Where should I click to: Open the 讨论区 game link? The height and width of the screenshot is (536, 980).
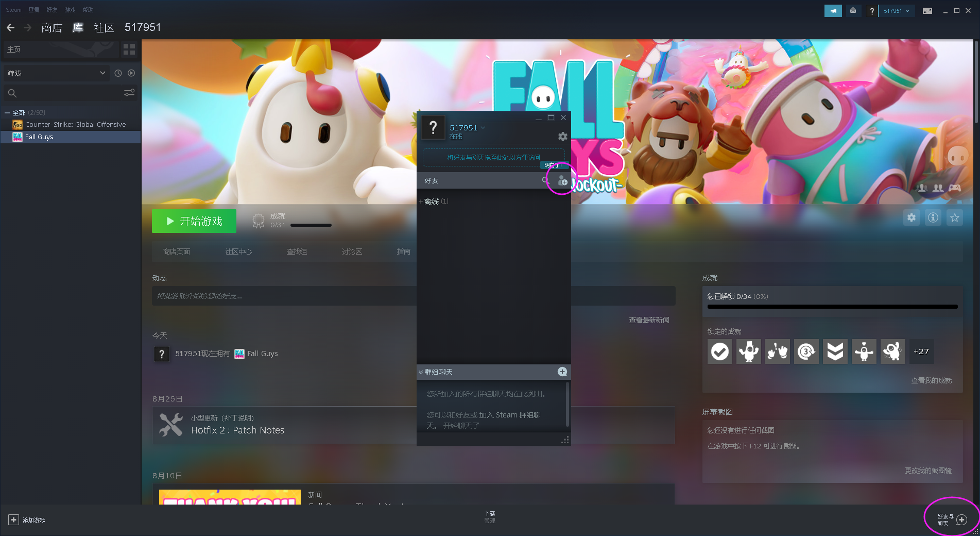click(352, 252)
